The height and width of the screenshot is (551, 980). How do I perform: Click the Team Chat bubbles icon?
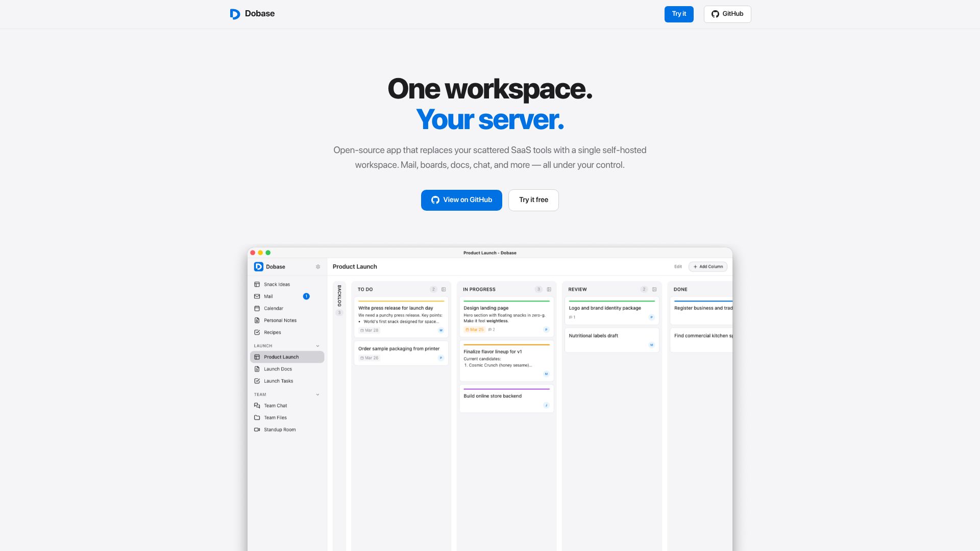(257, 406)
